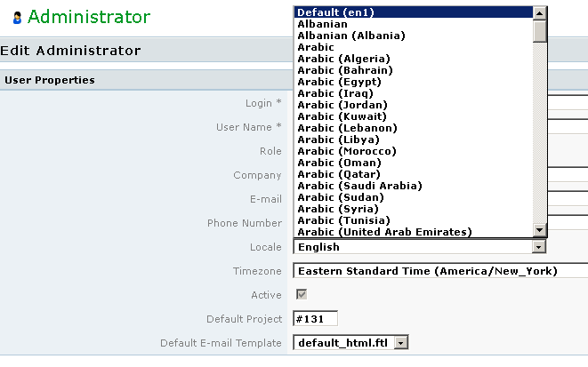Select Arabic (Egypt) locale option
Image resolution: width=588 pixels, height=367 pixels.
(x=414, y=82)
